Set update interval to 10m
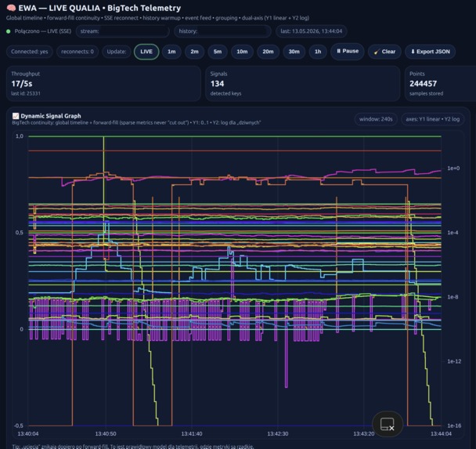 (x=242, y=52)
